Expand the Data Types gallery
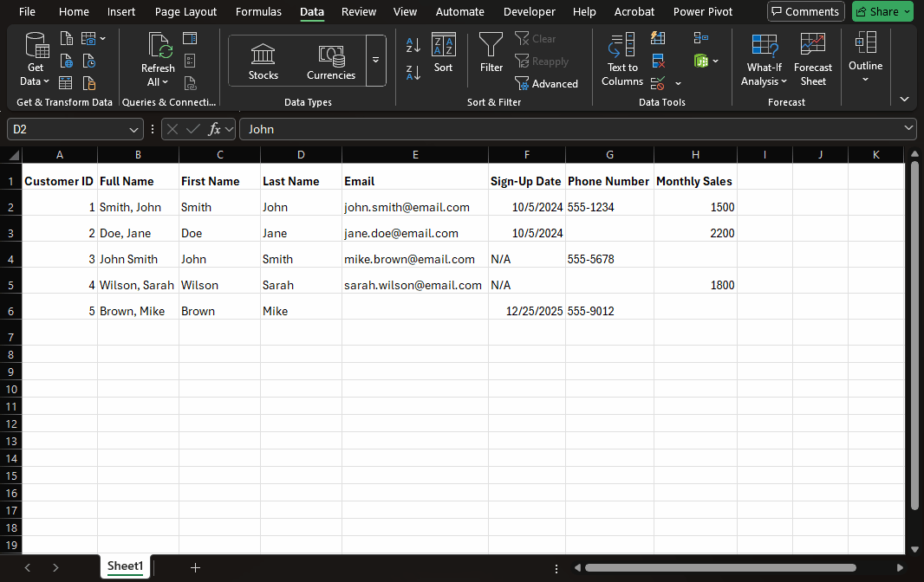Image resolution: width=924 pixels, height=582 pixels. [x=376, y=61]
